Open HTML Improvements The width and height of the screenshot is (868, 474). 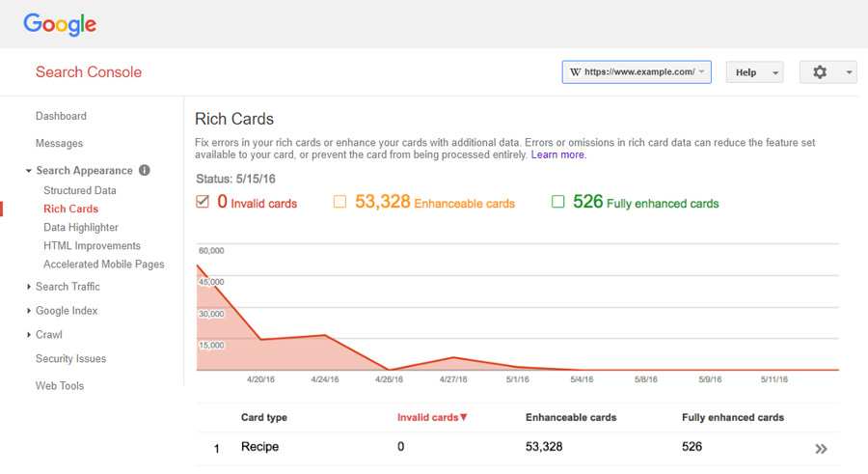coord(92,245)
